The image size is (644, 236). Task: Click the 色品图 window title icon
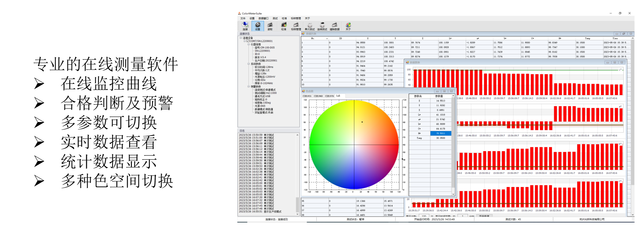(x=303, y=91)
